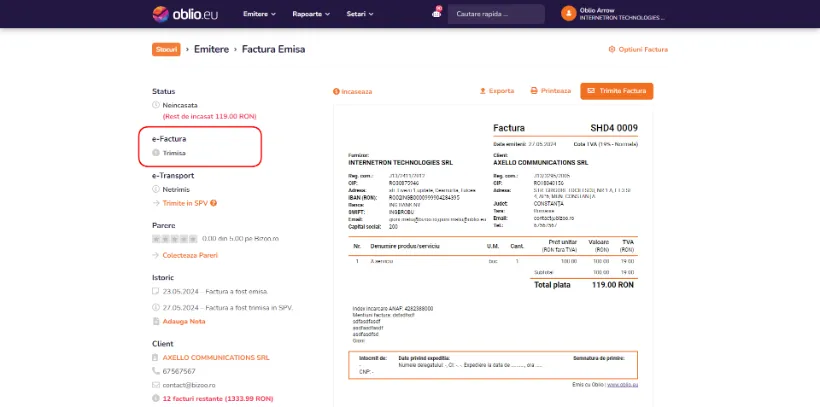Send invoice with Trimite Factura button
Viewport: 820px width, 407px height.
(617, 91)
